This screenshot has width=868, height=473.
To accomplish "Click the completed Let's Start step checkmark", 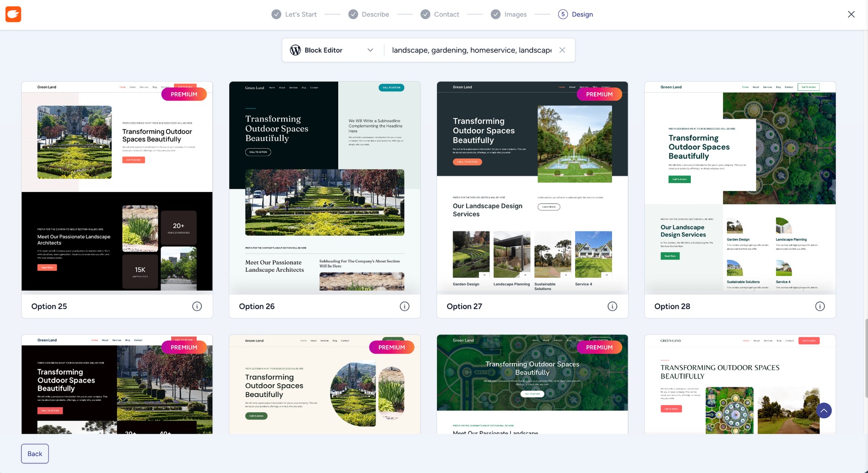I will pos(276,14).
